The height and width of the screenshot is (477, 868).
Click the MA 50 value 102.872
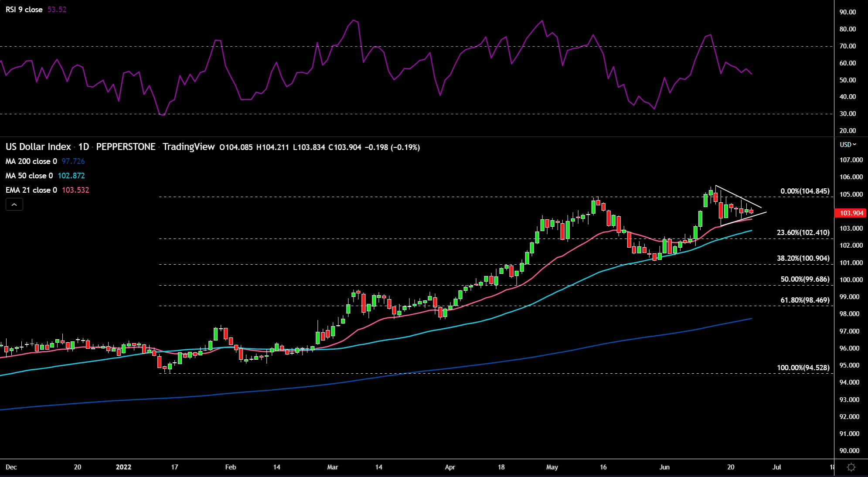71,176
